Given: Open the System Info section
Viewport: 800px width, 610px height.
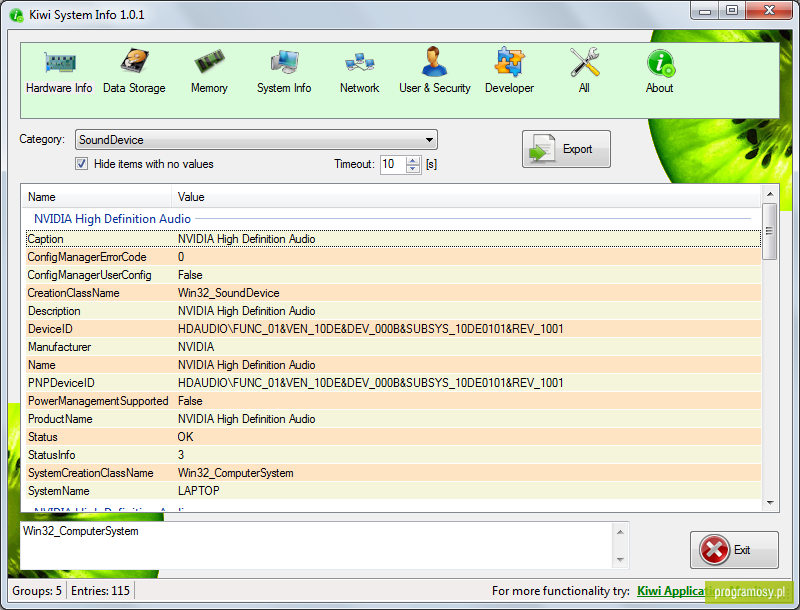Looking at the screenshot, I should [x=284, y=72].
